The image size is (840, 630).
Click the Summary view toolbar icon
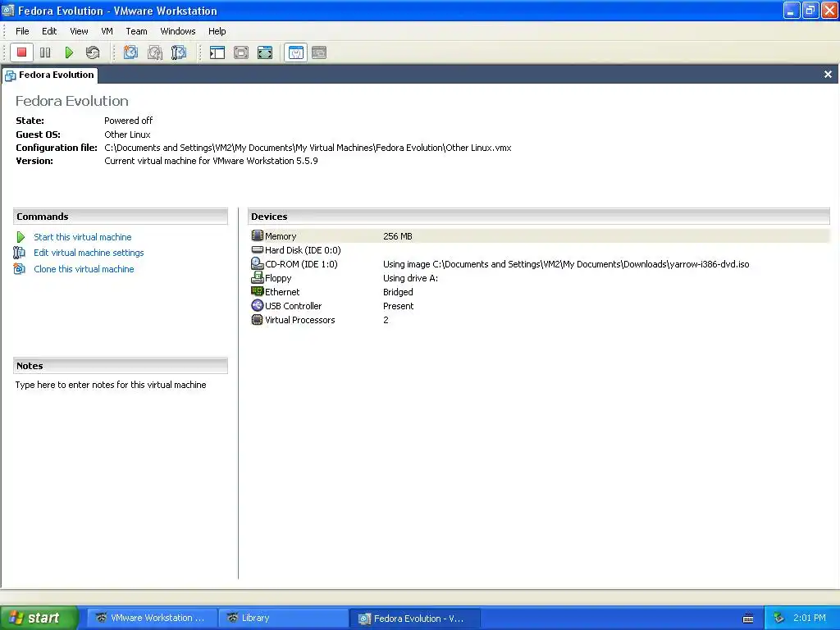(x=295, y=52)
